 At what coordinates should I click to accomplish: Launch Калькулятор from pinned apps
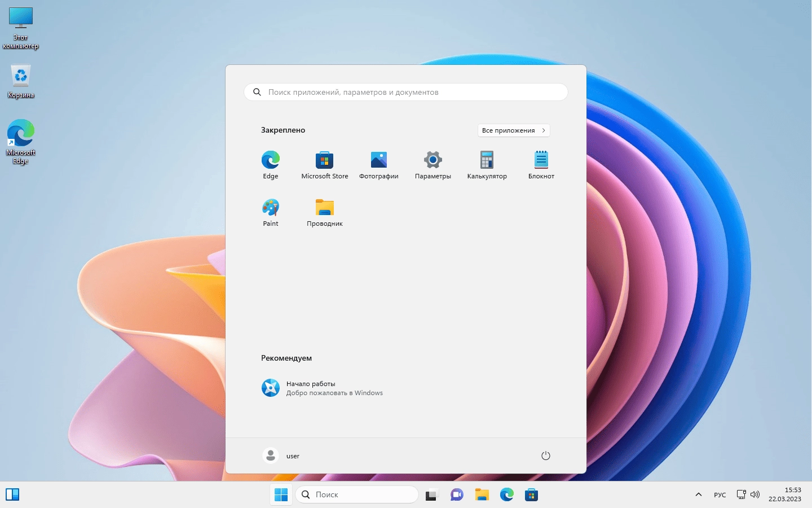(487, 165)
